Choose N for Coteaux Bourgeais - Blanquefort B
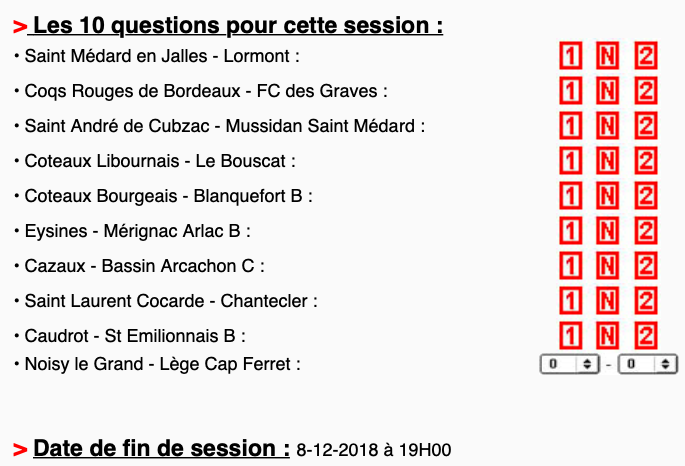The height and width of the screenshot is (466, 685). (608, 196)
